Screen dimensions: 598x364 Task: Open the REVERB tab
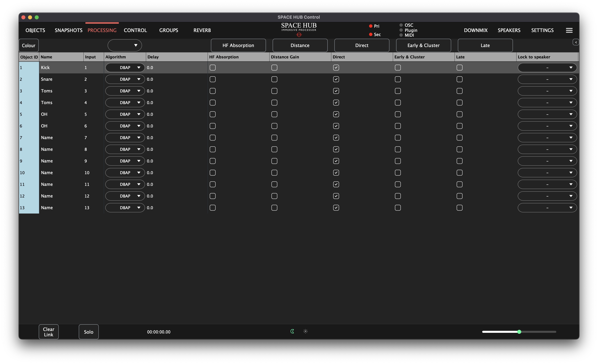[x=202, y=30]
